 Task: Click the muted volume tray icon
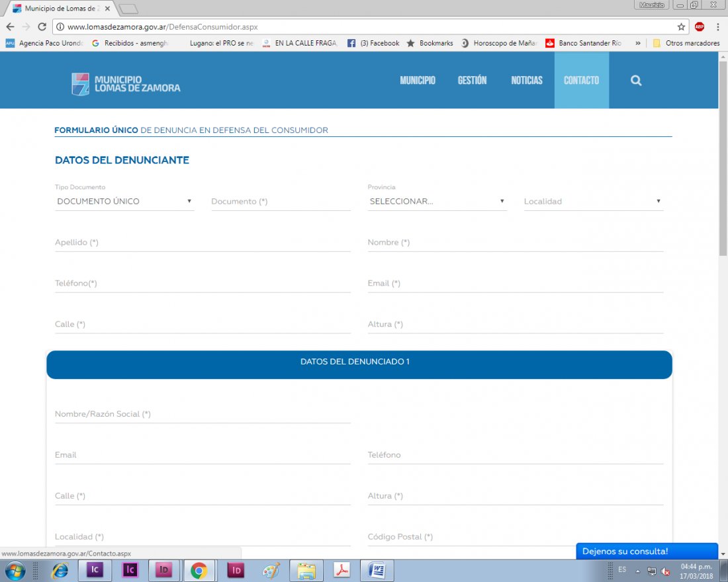pos(665,571)
